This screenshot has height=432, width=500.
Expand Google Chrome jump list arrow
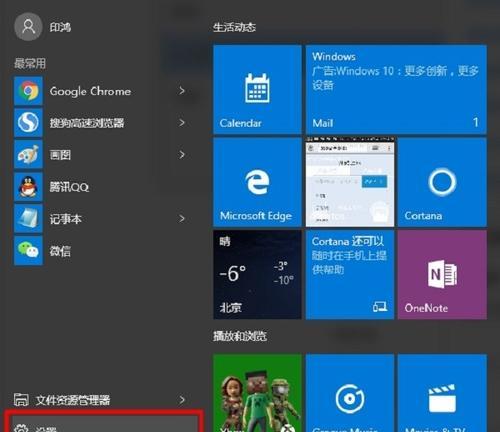tap(182, 91)
